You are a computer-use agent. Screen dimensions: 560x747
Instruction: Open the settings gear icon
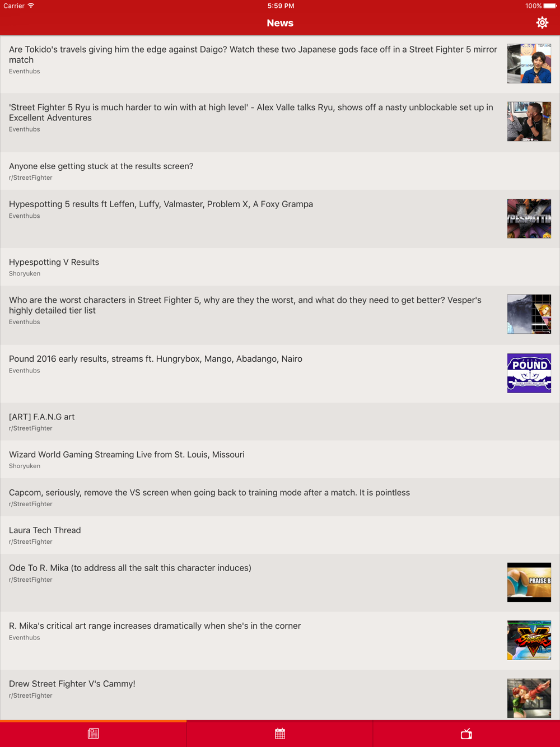point(542,22)
